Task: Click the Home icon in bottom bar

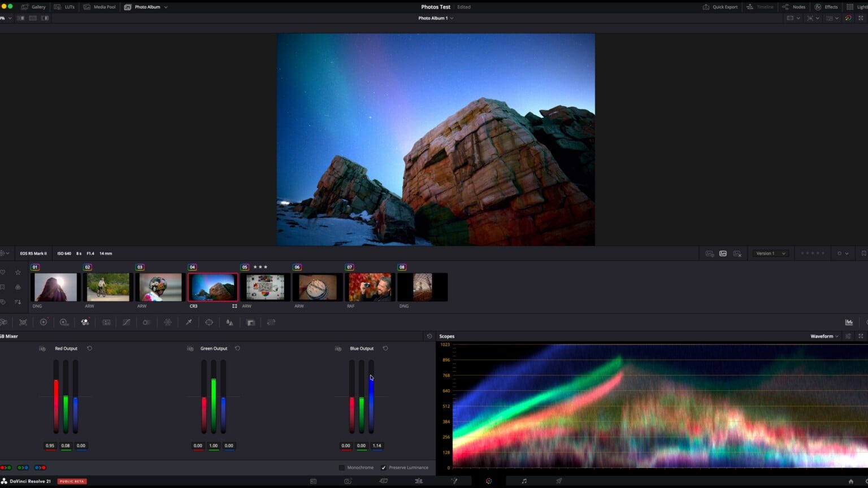Action: 851,481
